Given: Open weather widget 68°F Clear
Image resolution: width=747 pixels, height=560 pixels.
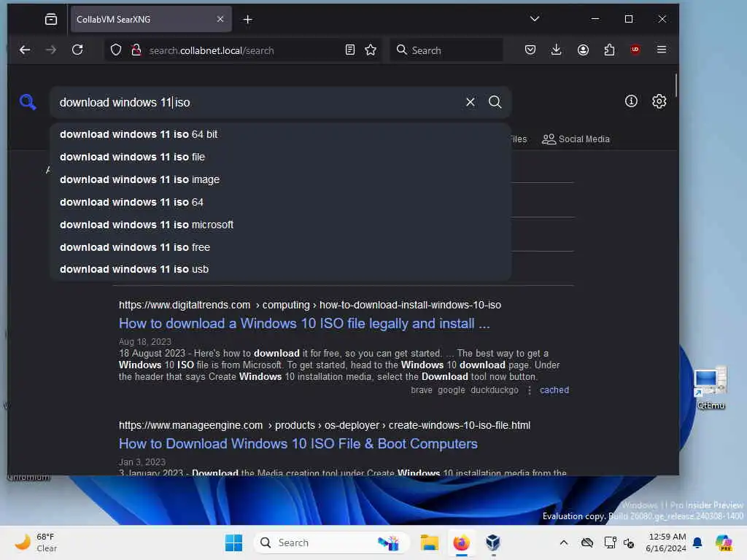Looking at the screenshot, I should click(x=36, y=542).
